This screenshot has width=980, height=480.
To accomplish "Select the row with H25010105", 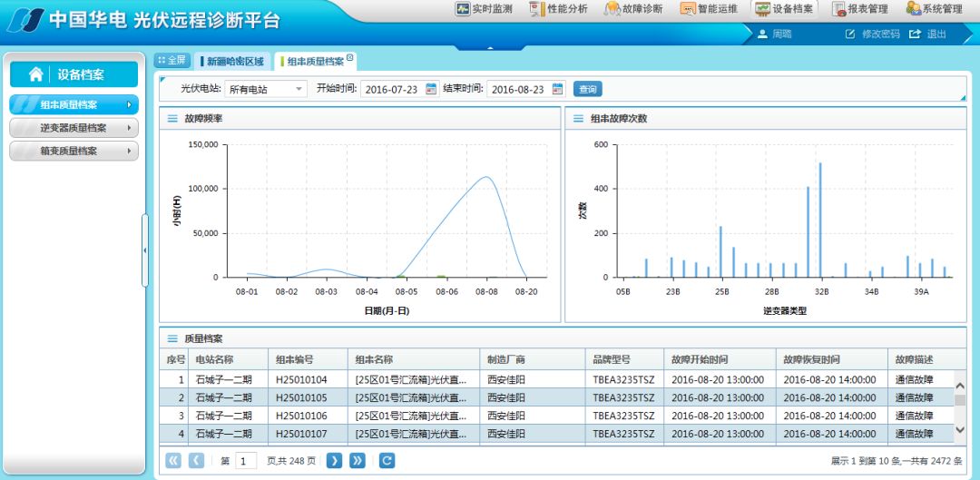I will [557, 397].
